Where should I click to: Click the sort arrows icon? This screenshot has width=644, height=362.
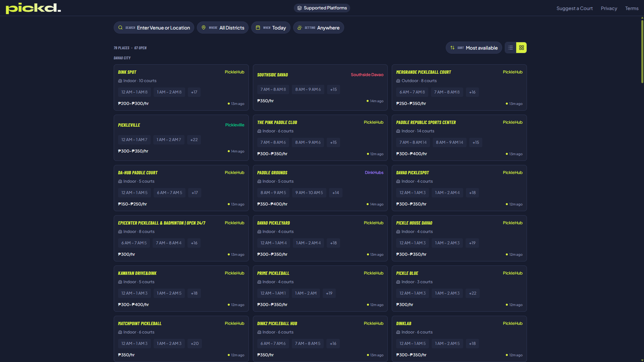pos(452,48)
